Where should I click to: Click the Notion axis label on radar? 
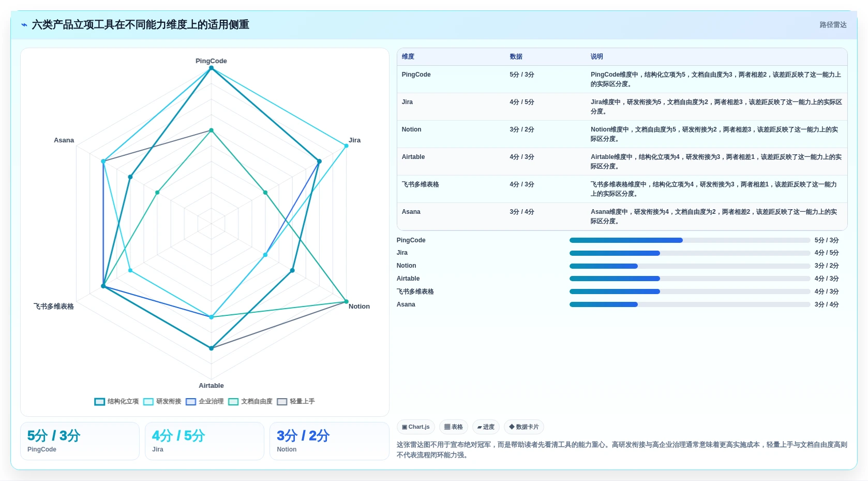[x=359, y=307]
